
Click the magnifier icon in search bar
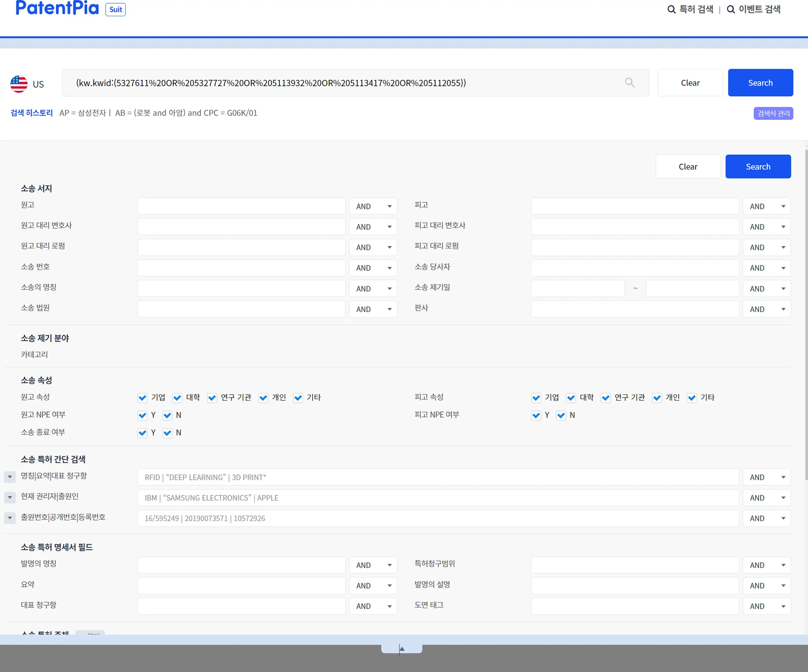[x=630, y=82]
